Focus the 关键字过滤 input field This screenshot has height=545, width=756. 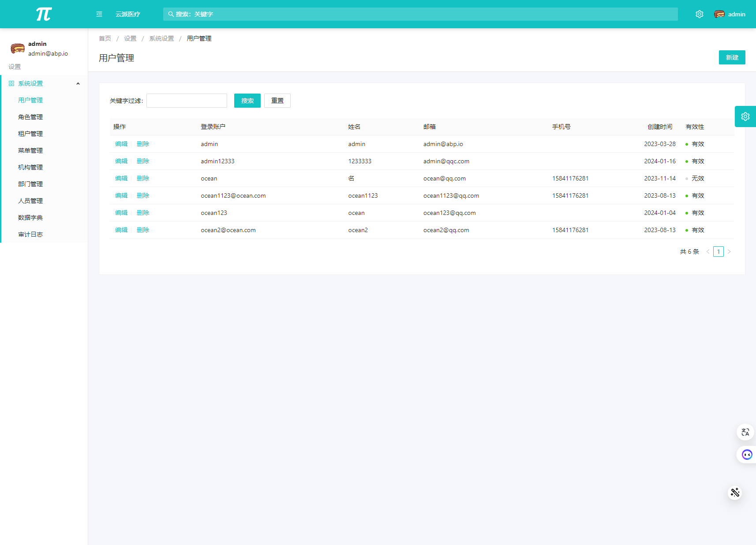[187, 101]
